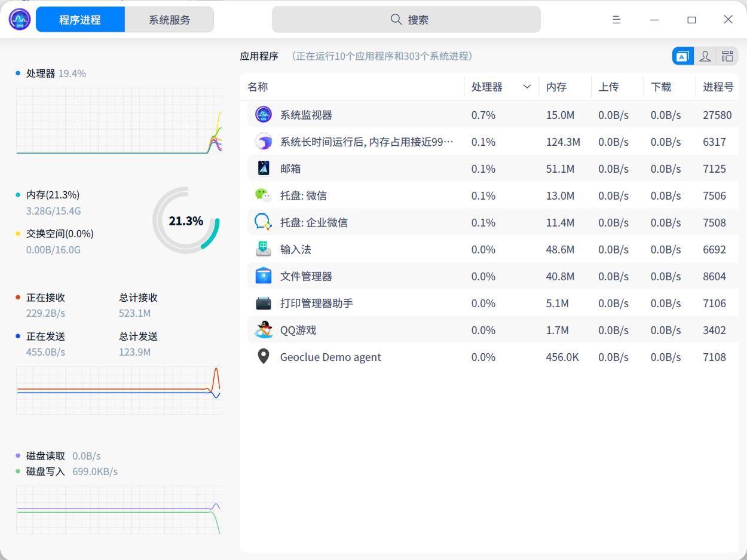Viewport: 747px width, 560px height.
Task: Select the 系统长时间运行后 process name
Action: click(x=367, y=142)
